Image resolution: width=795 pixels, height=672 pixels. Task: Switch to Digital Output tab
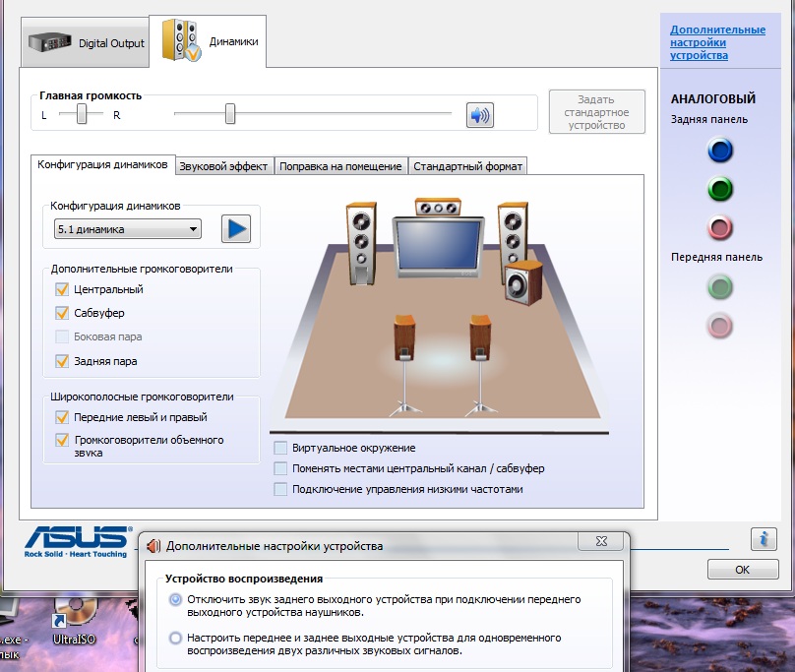[x=86, y=42]
